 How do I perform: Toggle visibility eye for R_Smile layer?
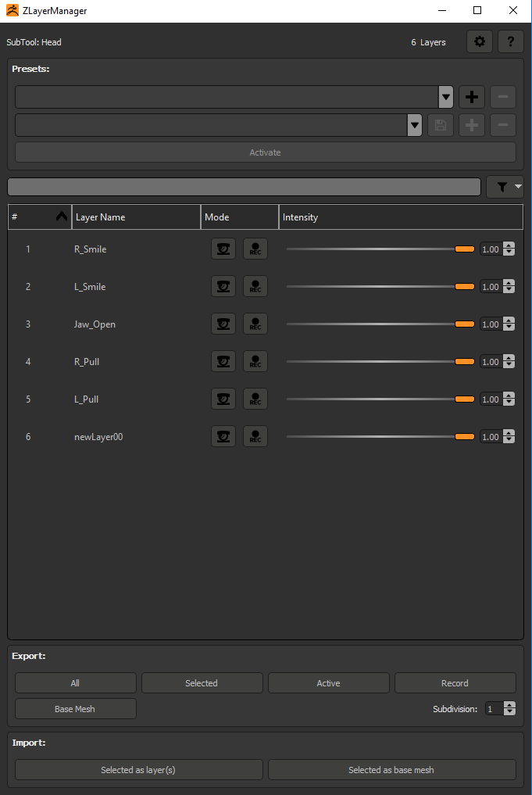click(223, 249)
